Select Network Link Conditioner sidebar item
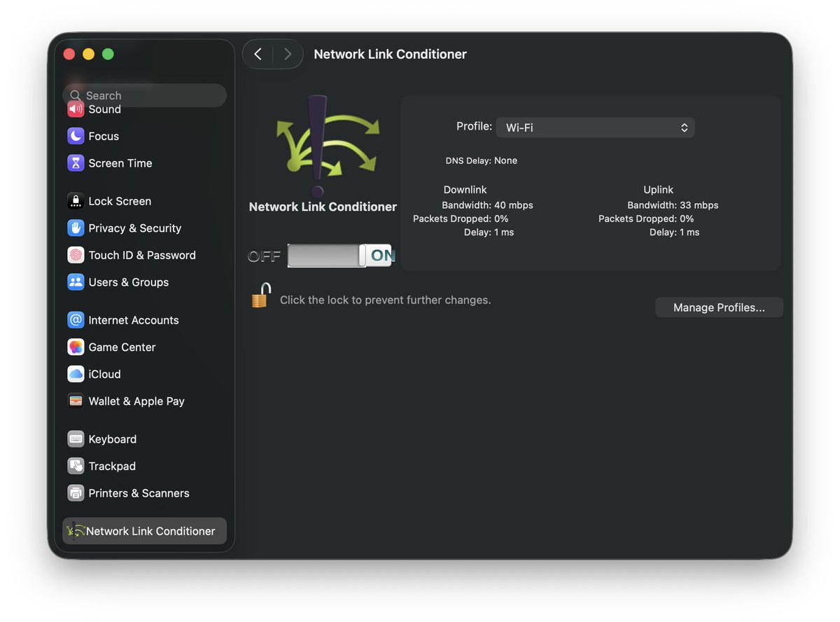Viewport: 840px width, 622px height. point(144,531)
